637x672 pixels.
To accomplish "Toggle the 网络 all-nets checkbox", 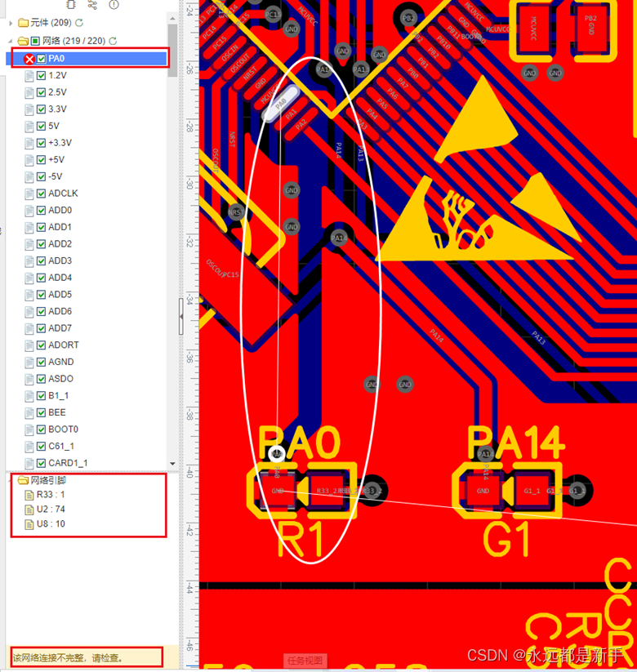I will [x=35, y=41].
